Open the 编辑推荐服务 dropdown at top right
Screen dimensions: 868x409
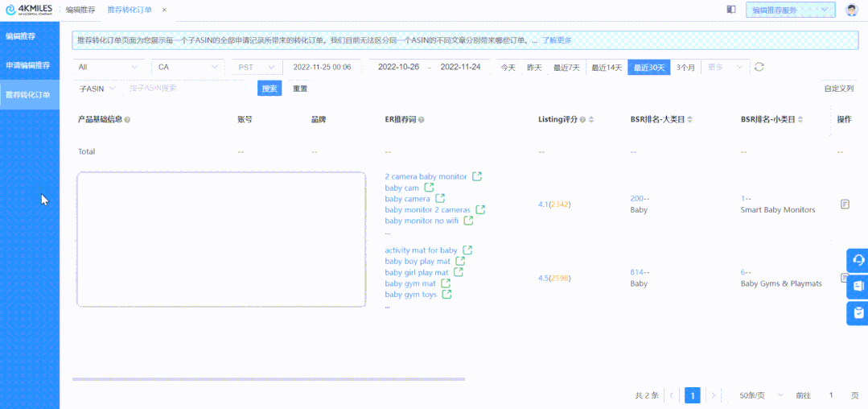(x=790, y=10)
